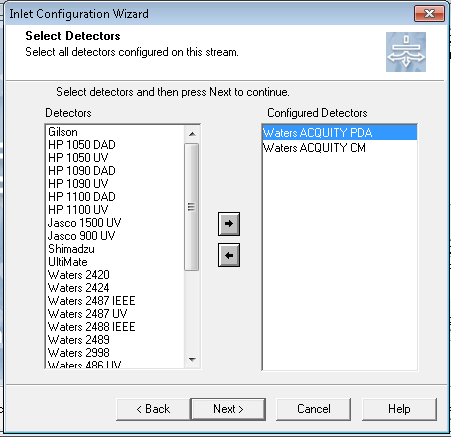Close the Inlet Configuration Wizard window
This screenshot has height=437, width=451.
pyautogui.click(x=429, y=14)
